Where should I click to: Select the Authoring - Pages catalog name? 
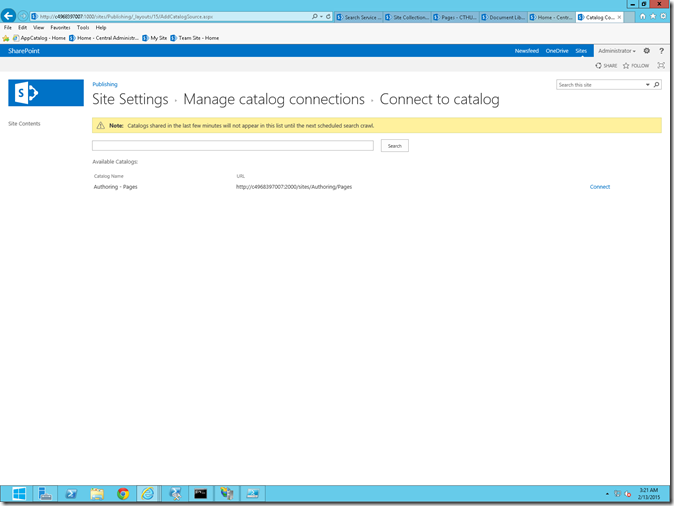pyautogui.click(x=116, y=187)
